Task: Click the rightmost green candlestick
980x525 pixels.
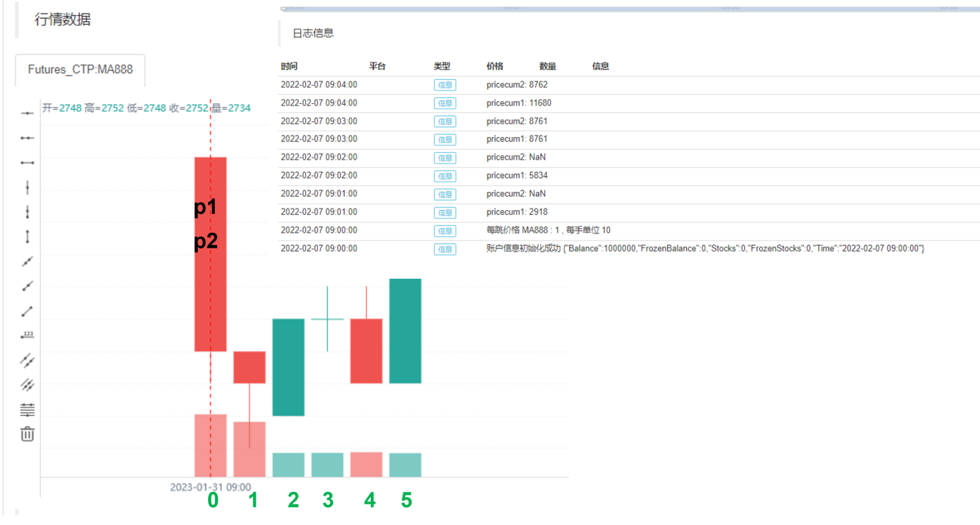Action: point(406,331)
